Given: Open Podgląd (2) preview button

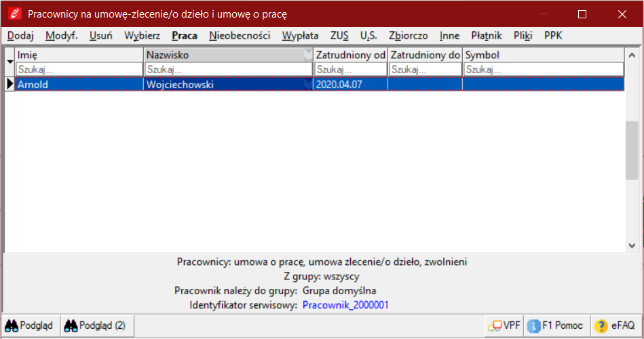Looking at the screenshot, I should point(96,325).
